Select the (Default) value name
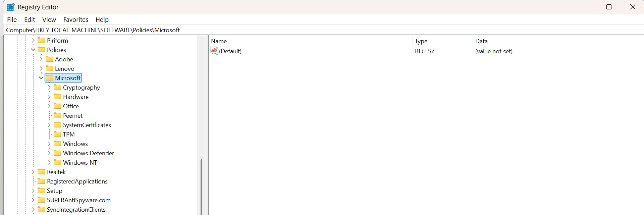The width and height of the screenshot is (644, 215). 230,51
